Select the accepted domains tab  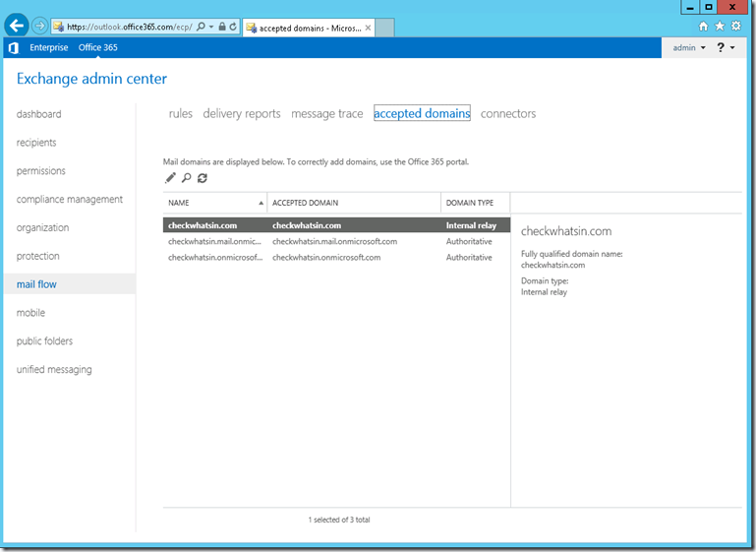(422, 113)
